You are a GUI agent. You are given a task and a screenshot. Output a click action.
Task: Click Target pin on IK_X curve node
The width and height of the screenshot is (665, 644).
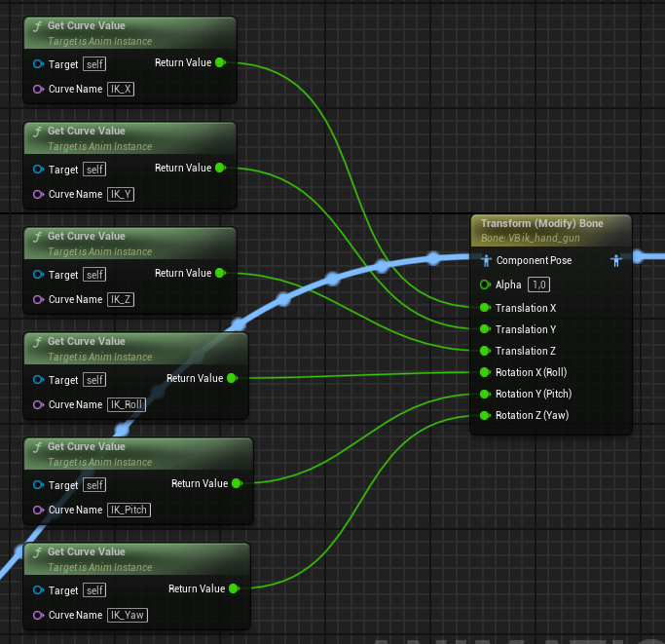(x=38, y=64)
